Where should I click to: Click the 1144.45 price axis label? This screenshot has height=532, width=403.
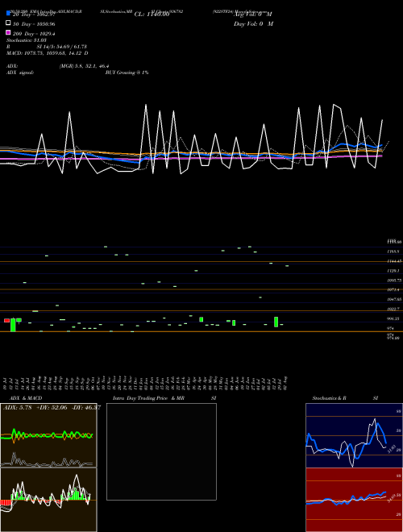click(394, 261)
